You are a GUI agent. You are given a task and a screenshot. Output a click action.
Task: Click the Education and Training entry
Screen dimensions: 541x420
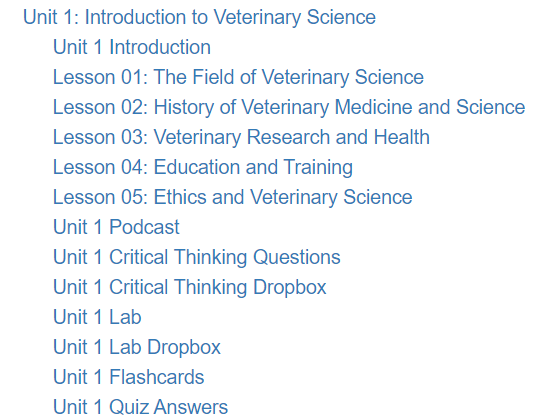tap(203, 167)
